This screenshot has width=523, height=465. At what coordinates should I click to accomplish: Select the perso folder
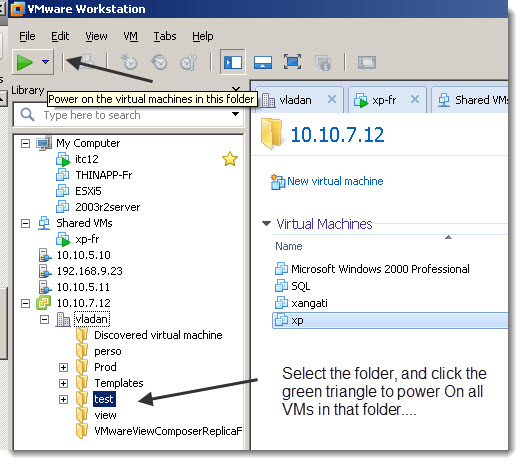pyautogui.click(x=108, y=351)
